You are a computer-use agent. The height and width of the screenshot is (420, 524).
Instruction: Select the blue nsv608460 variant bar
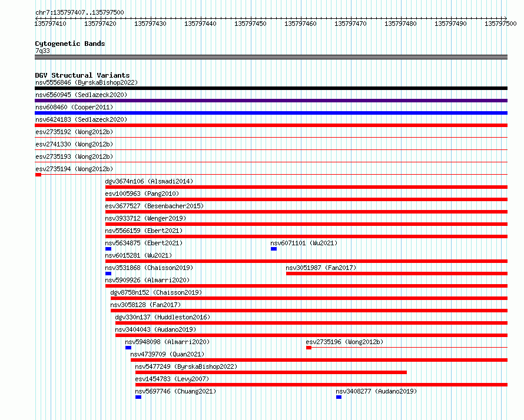pyautogui.click(x=271, y=113)
